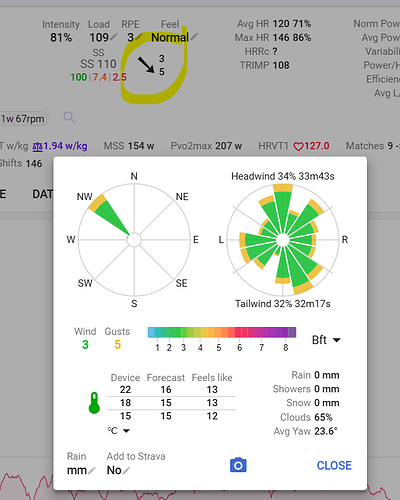The height and width of the screenshot is (500, 400).
Task: Edit Feel Normal with pencil icon
Action: (x=194, y=36)
